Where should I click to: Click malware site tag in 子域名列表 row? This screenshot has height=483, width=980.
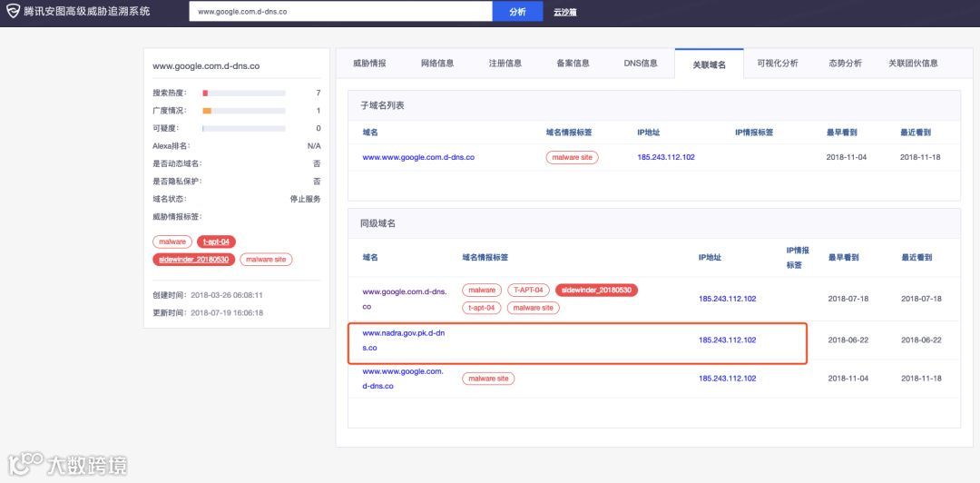[x=572, y=158]
